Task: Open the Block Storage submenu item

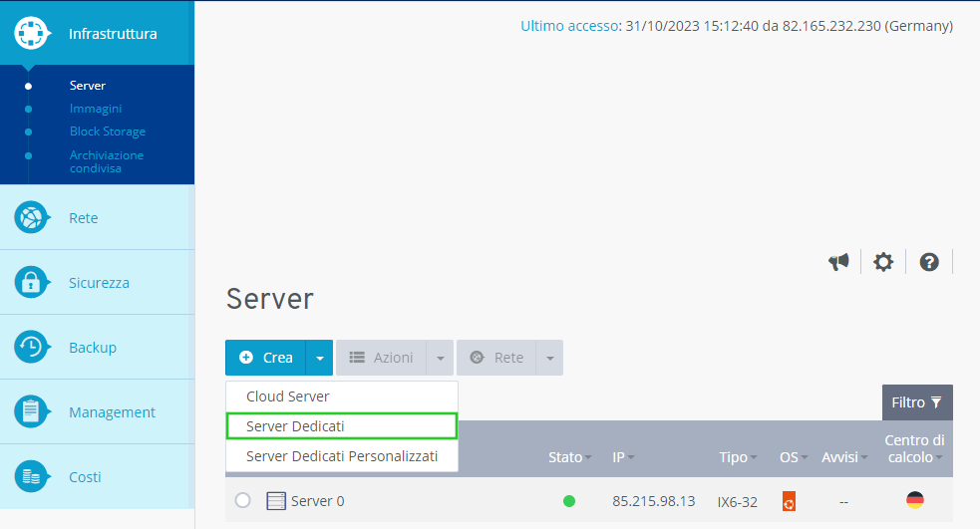Action: point(108,132)
